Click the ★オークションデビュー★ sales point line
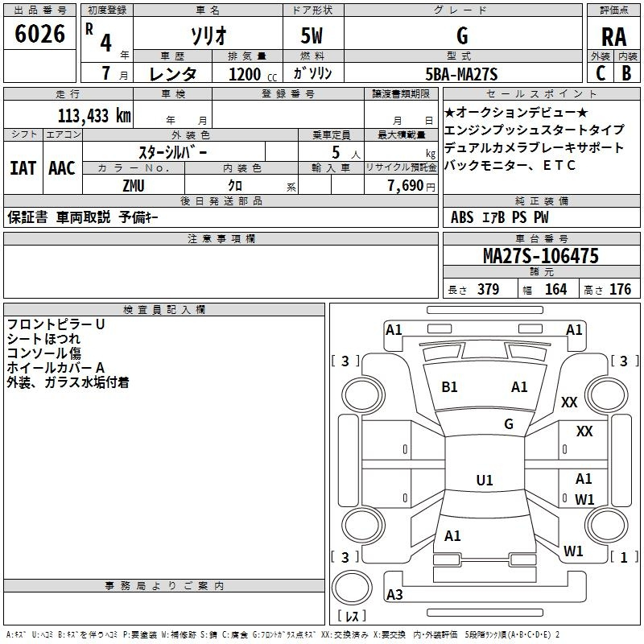Image resolution: width=644 pixels, height=644 pixels. tap(516, 112)
